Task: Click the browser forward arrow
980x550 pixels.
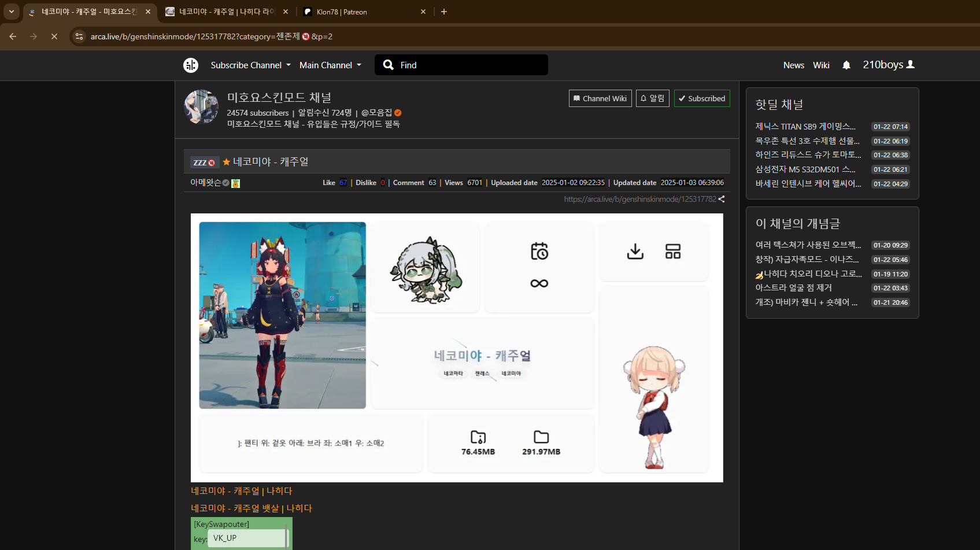Action: [34, 36]
